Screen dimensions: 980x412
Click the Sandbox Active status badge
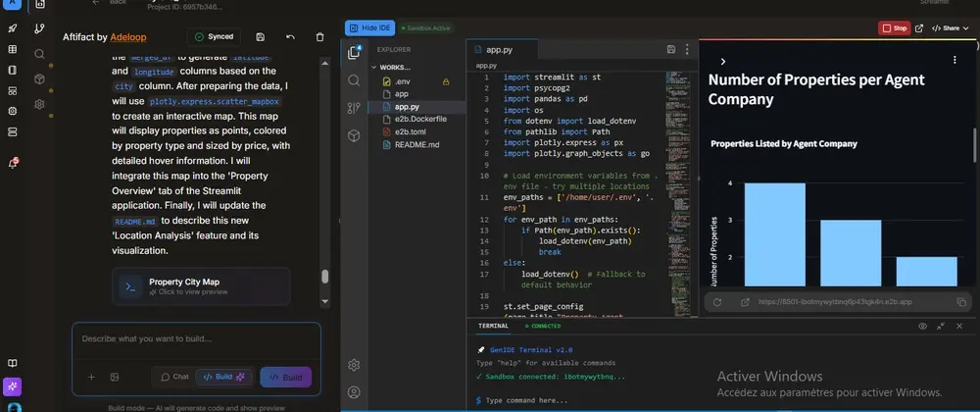(425, 28)
